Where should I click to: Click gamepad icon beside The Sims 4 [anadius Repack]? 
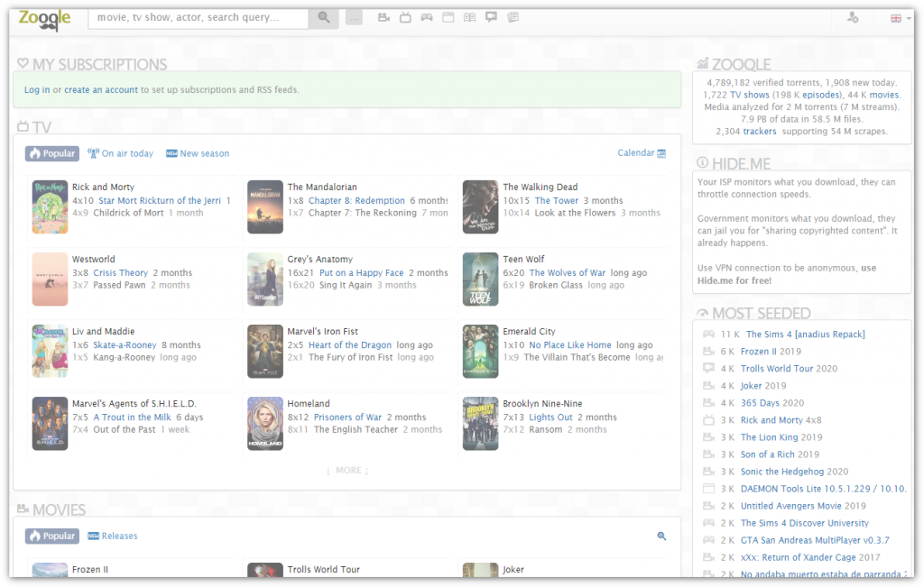click(x=709, y=335)
